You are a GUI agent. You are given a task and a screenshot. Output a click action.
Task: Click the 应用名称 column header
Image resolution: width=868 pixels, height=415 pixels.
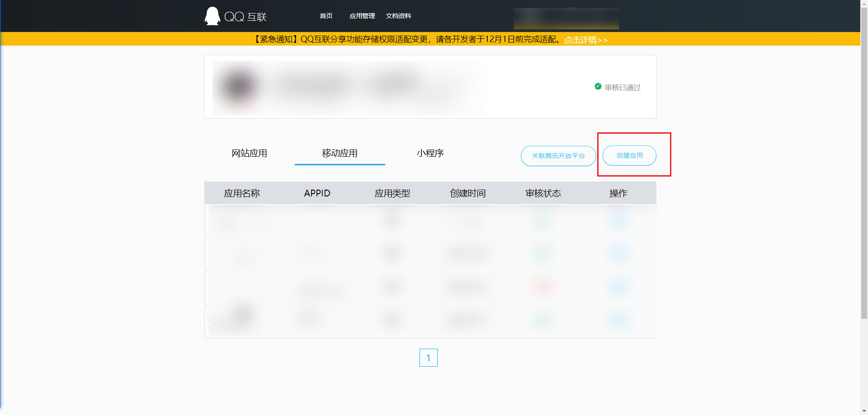point(242,193)
